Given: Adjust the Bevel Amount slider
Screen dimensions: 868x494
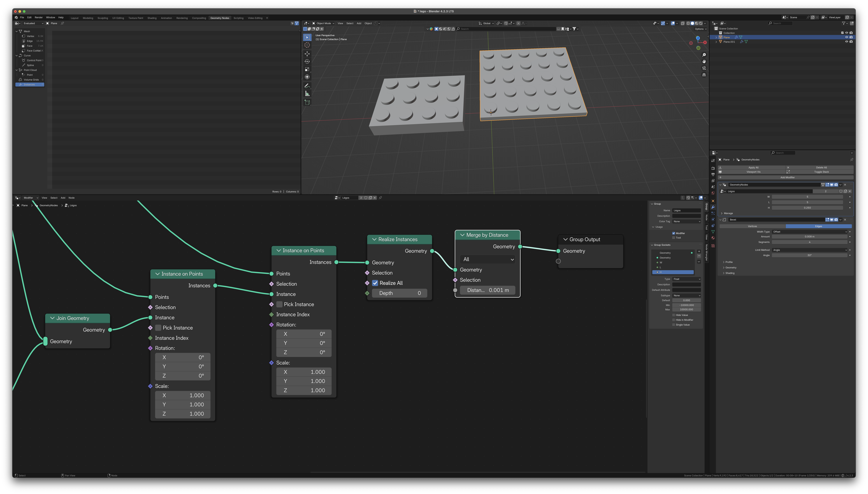Looking at the screenshot, I should (810, 237).
